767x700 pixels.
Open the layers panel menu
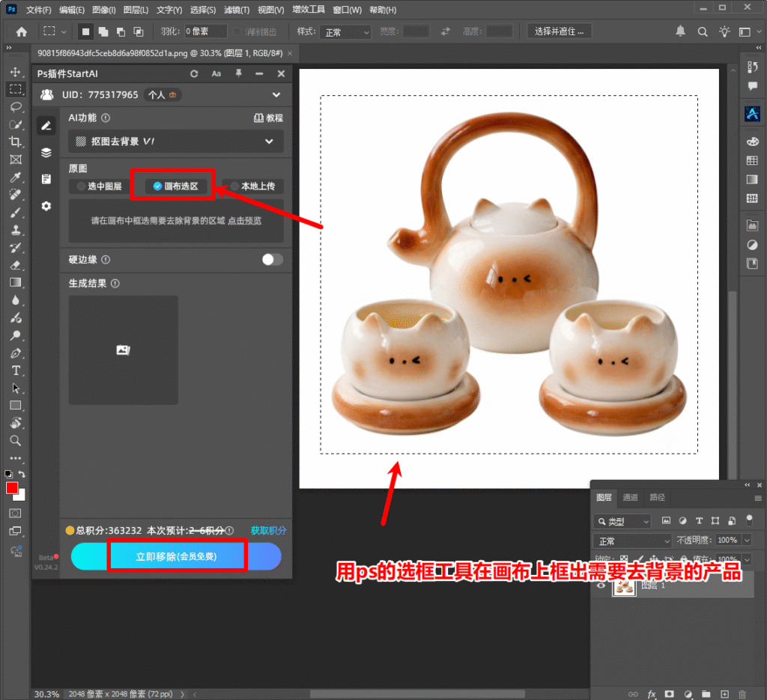coord(758,498)
